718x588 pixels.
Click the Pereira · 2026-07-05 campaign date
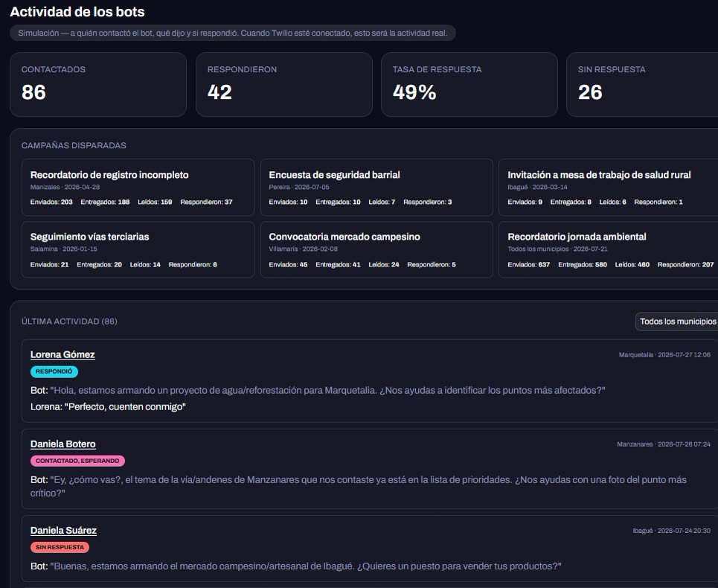tap(299, 187)
